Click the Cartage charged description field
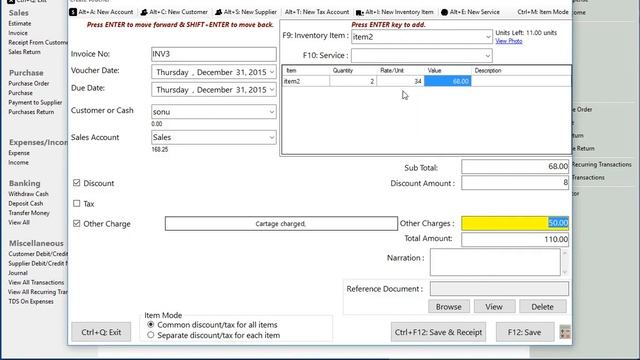640x360 pixels. click(281, 224)
